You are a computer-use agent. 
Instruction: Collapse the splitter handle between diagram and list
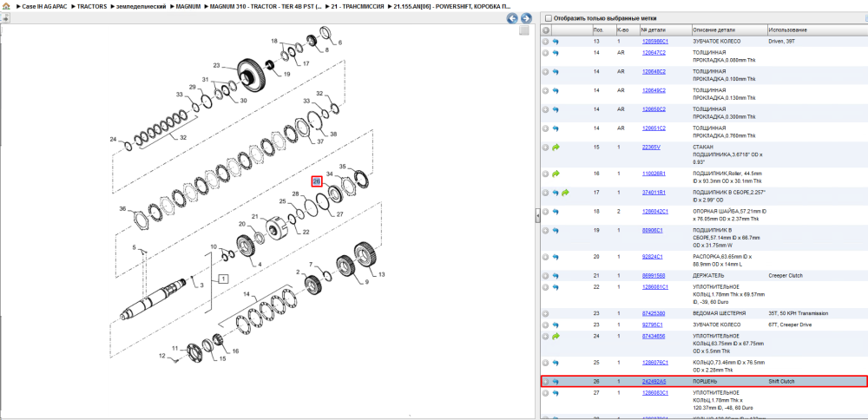(537, 216)
